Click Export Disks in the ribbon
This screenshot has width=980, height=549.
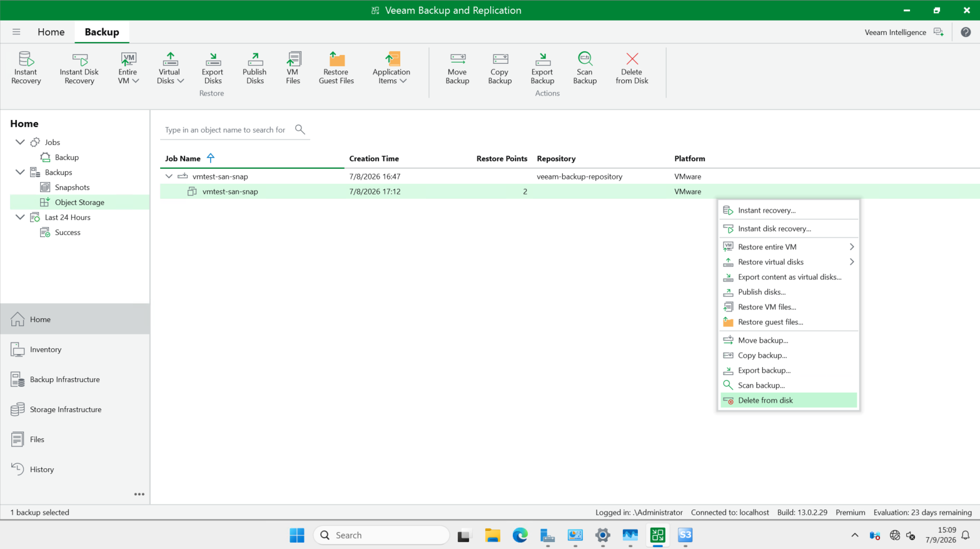point(213,68)
